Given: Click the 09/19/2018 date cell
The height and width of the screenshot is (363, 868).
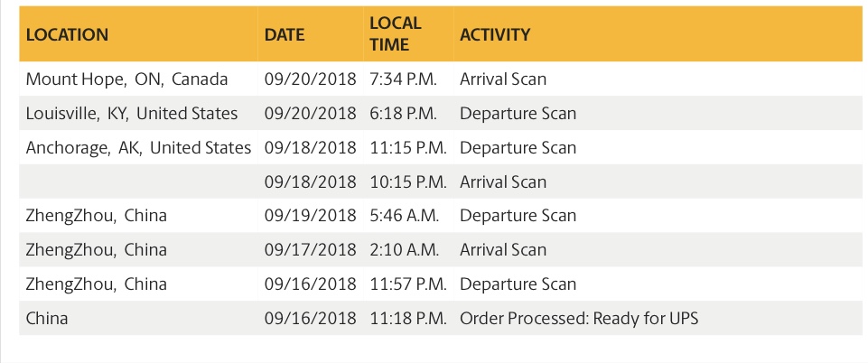Looking at the screenshot, I should [310, 215].
